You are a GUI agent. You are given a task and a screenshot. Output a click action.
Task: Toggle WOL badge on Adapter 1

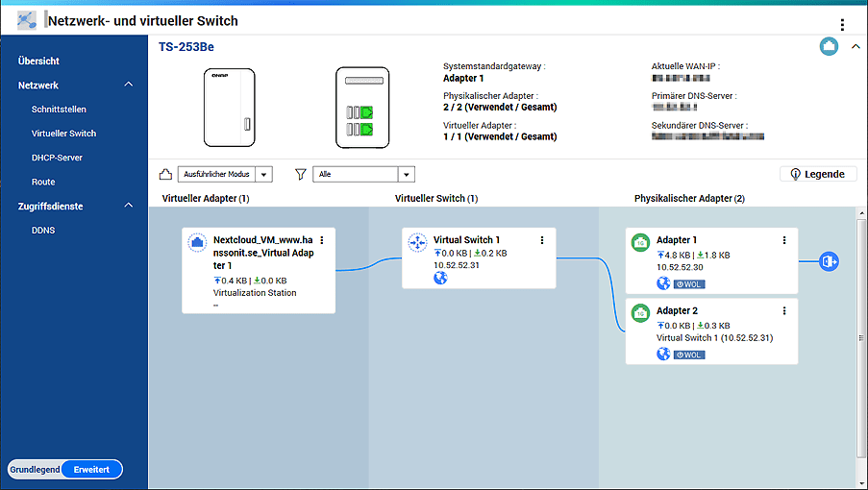[x=688, y=283]
